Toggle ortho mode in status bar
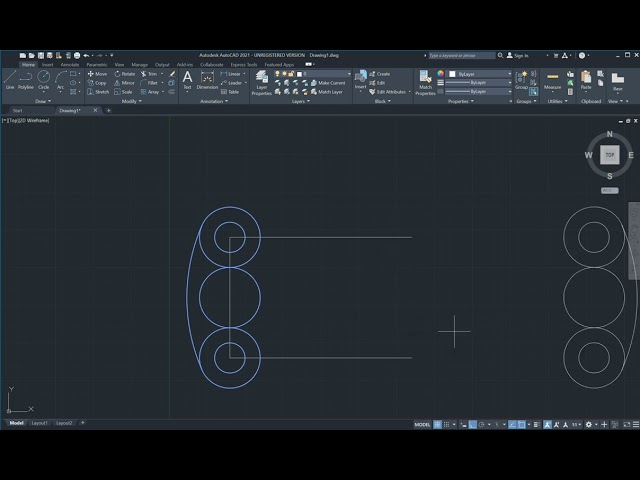This screenshot has height=480, width=640. 472,424
